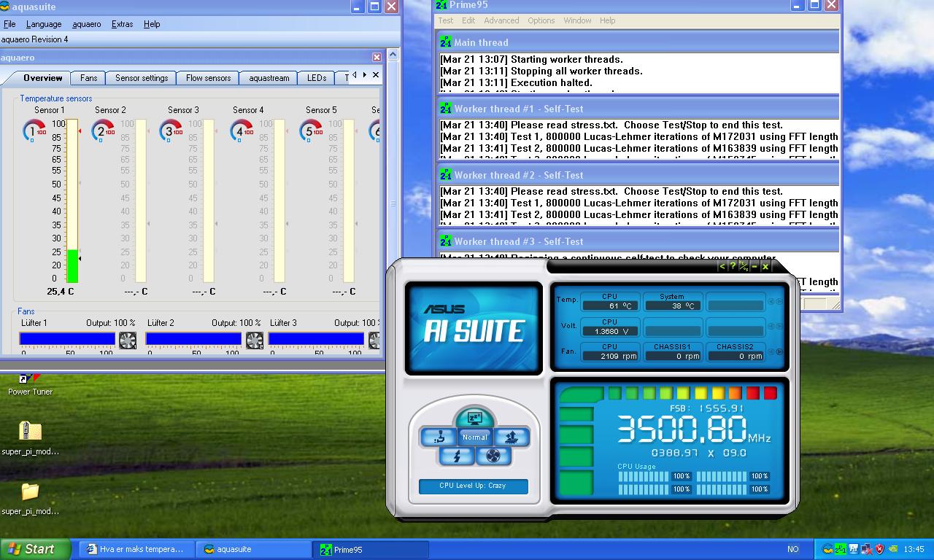The image size is (934, 560).
Task: Open Flow sensors tab
Action: (x=208, y=78)
